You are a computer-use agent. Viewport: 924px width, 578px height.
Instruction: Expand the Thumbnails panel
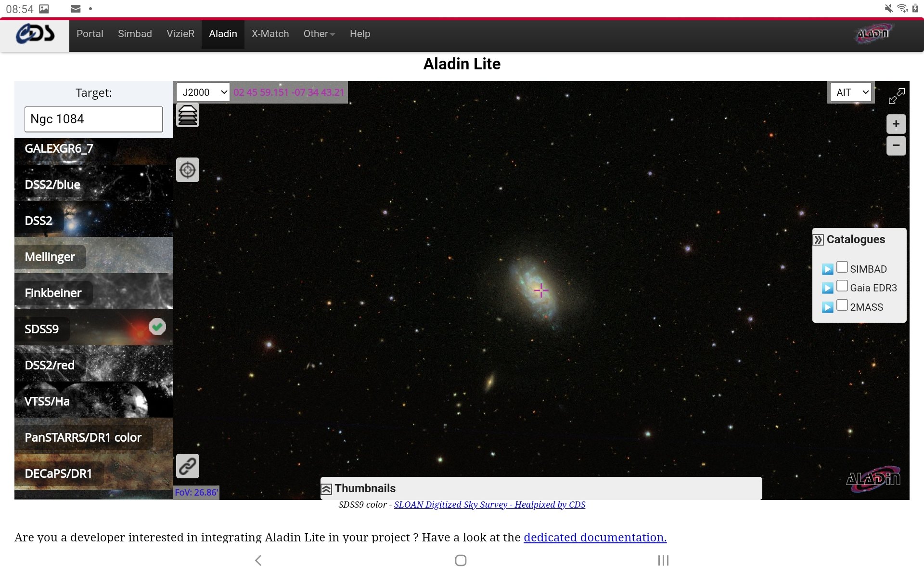(x=326, y=489)
